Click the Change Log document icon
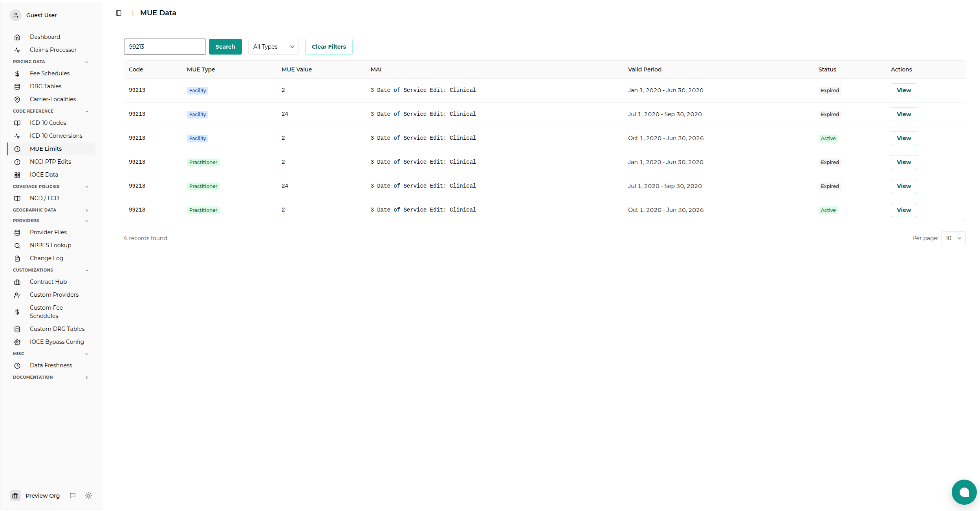The width and height of the screenshot is (980, 511). pos(17,259)
